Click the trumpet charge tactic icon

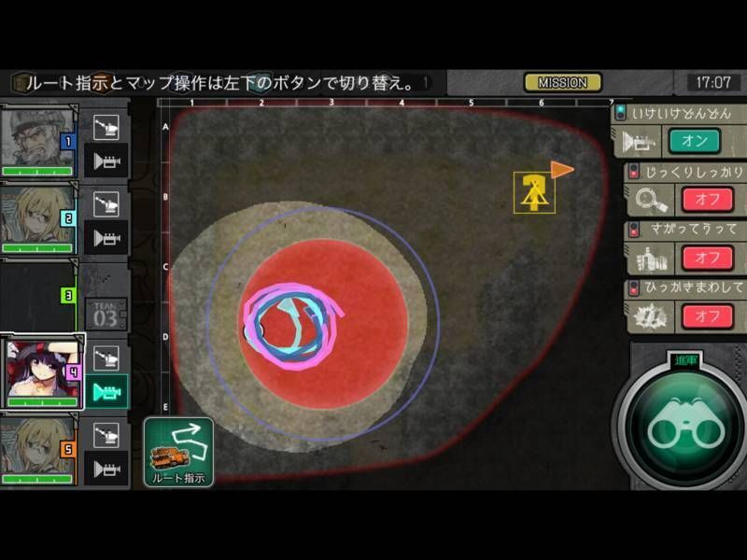(x=639, y=142)
